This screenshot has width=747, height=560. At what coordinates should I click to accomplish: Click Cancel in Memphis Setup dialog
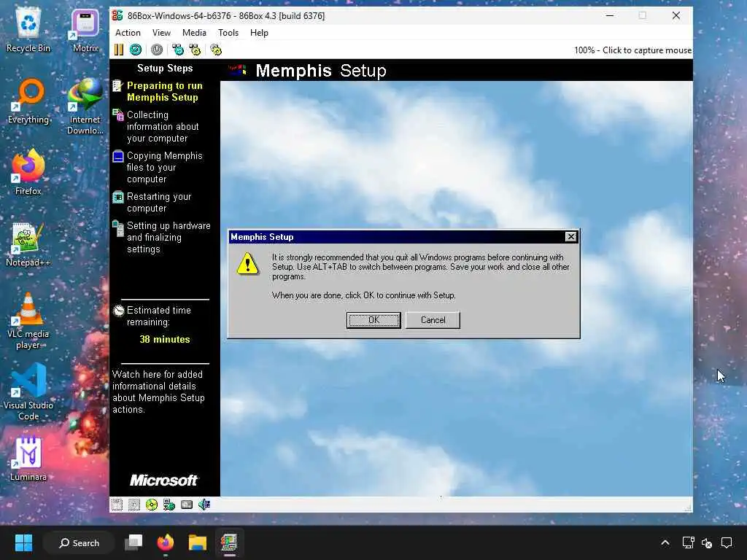tap(433, 320)
